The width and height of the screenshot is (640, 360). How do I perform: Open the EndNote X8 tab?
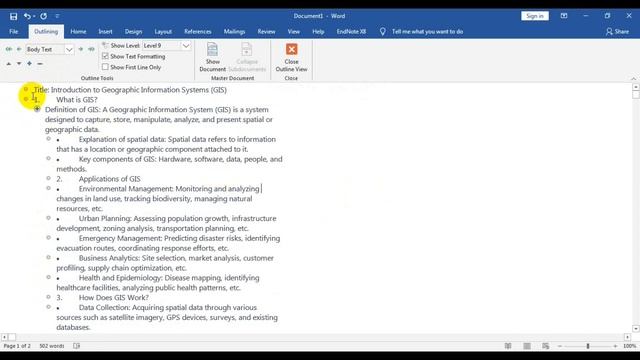pyautogui.click(x=351, y=31)
